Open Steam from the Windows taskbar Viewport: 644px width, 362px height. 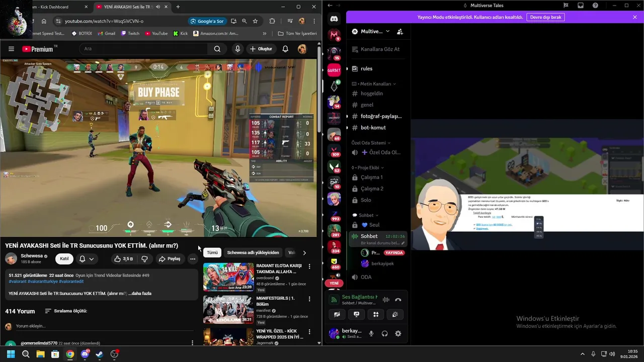point(99,354)
